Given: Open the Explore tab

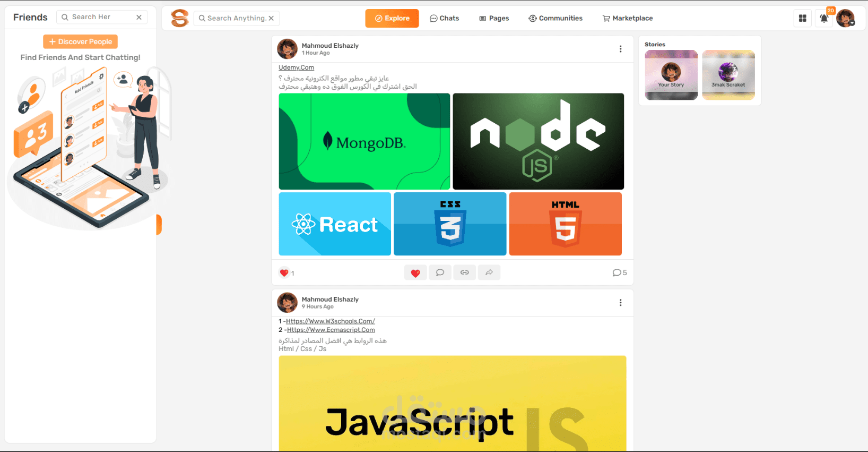Looking at the screenshot, I should click(392, 18).
